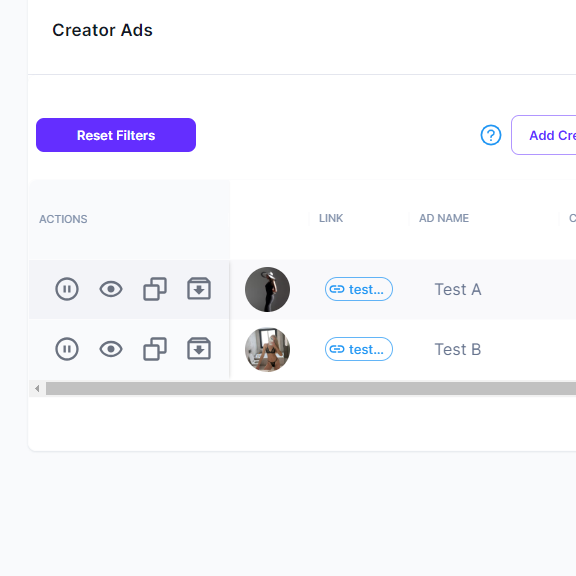
Task: Click Reset Filters button
Action: (x=116, y=135)
